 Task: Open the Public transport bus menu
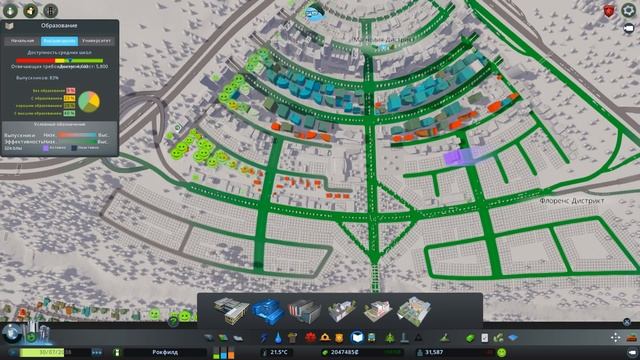pyautogui.click(x=372, y=338)
